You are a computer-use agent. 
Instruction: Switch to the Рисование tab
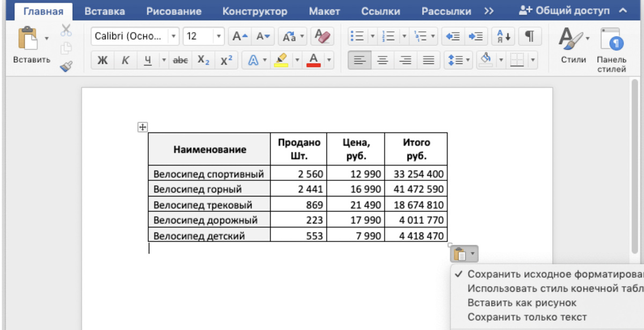[174, 11]
